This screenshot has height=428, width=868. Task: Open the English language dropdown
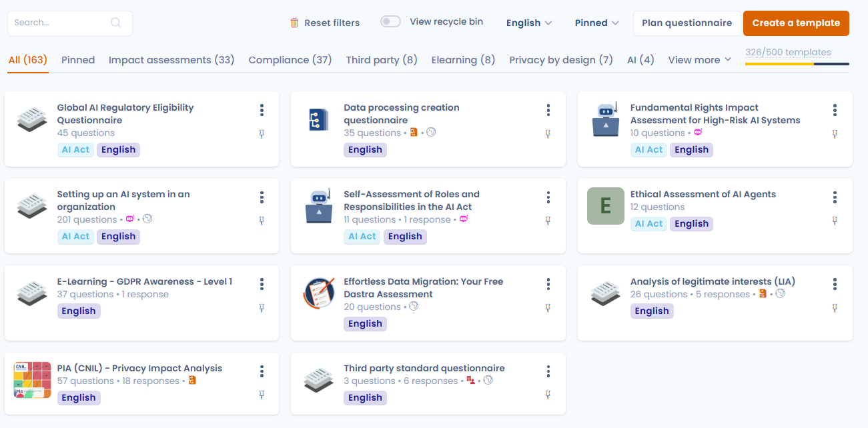[x=529, y=23]
